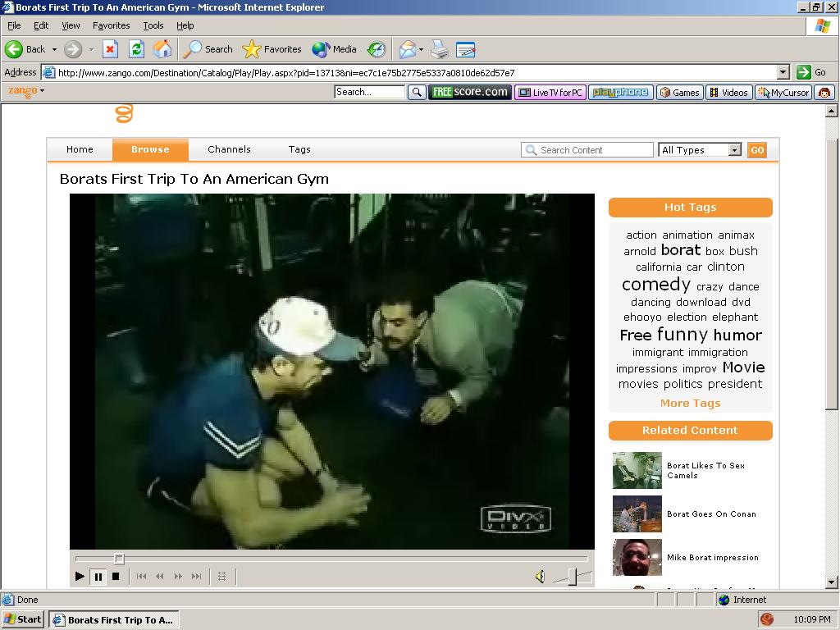Click the video seek bar handle
The height and width of the screenshot is (630, 840).
pyautogui.click(x=119, y=559)
